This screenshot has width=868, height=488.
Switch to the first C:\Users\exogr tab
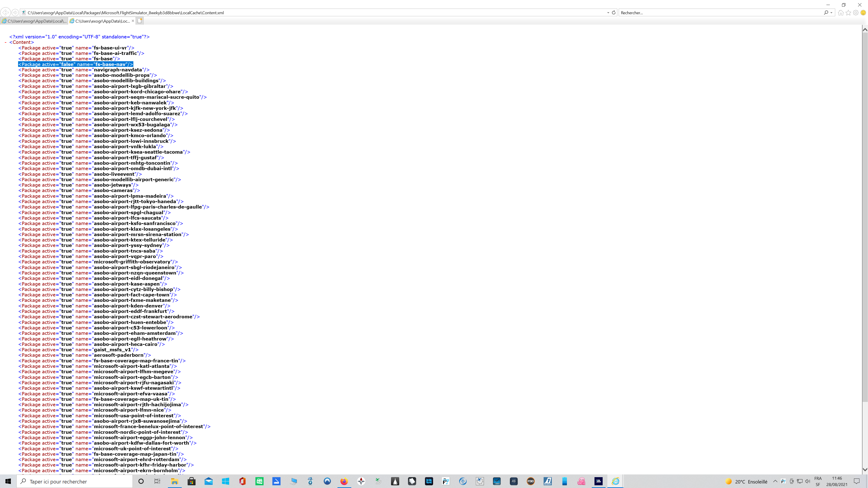pyautogui.click(x=34, y=21)
